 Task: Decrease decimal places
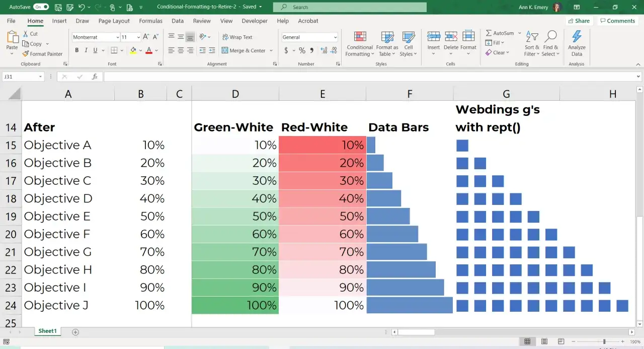point(334,50)
